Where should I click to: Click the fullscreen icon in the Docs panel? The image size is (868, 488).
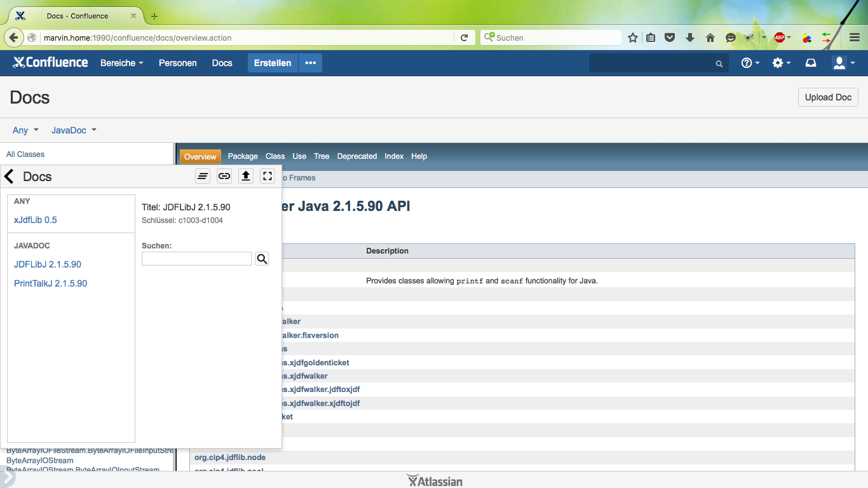point(268,176)
